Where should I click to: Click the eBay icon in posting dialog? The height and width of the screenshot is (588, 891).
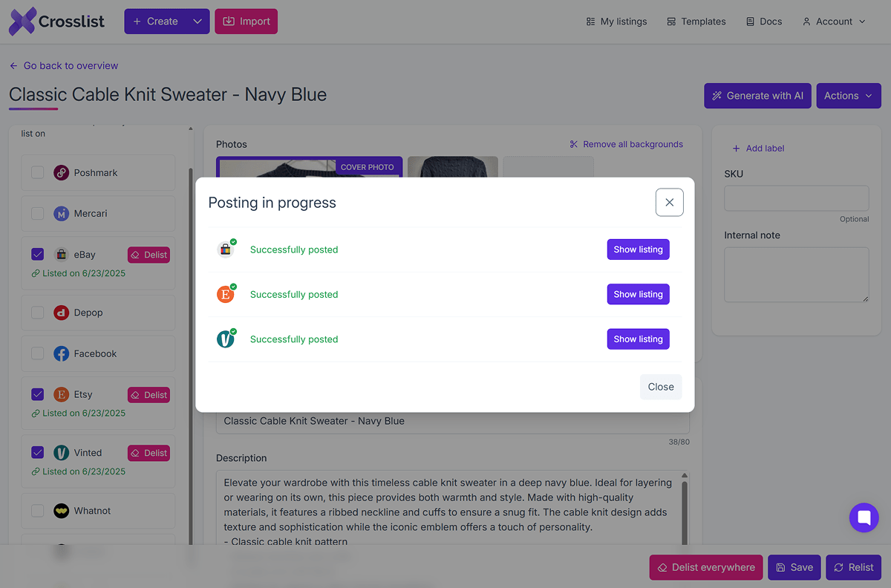(x=226, y=250)
